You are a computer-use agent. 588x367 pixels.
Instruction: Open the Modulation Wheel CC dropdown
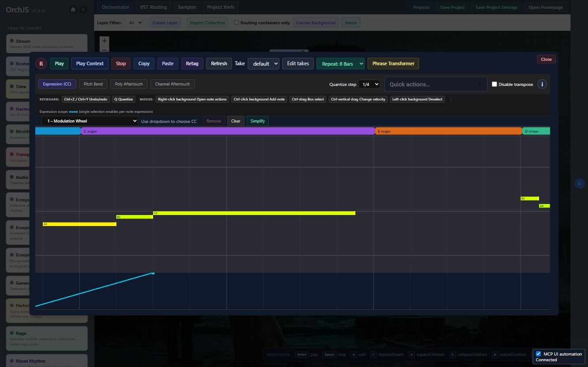coord(90,121)
